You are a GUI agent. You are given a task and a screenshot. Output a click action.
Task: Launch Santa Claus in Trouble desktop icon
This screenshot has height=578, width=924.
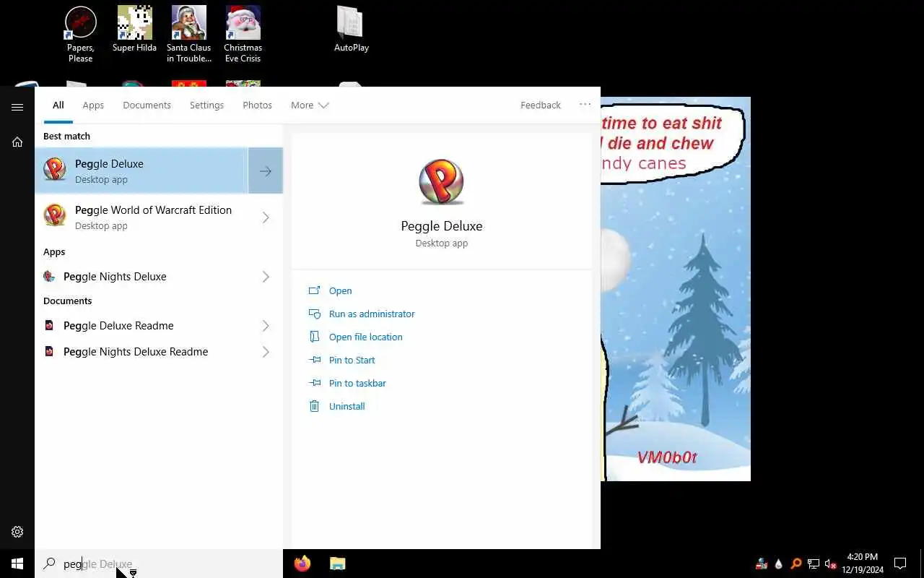189,34
